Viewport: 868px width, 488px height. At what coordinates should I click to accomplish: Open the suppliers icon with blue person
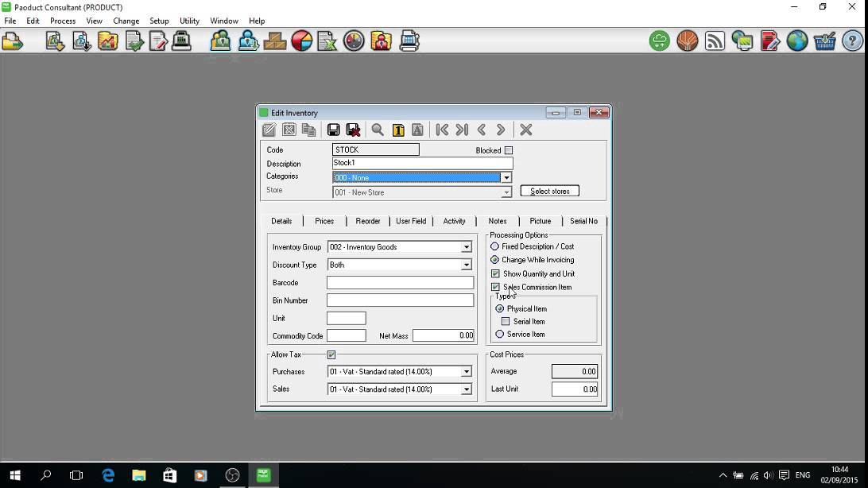[248, 41]
